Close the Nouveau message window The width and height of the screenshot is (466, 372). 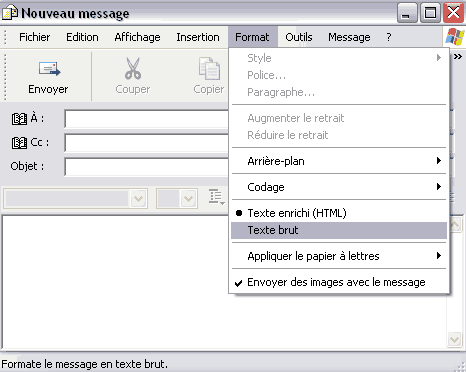(453, 13)
